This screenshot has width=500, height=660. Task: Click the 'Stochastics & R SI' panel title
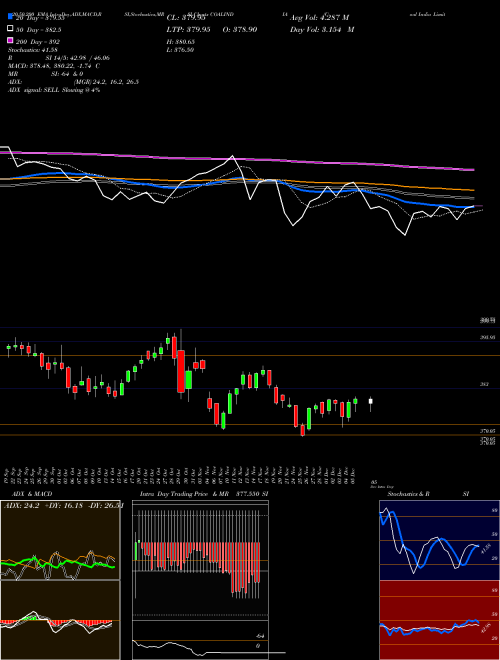428,494
